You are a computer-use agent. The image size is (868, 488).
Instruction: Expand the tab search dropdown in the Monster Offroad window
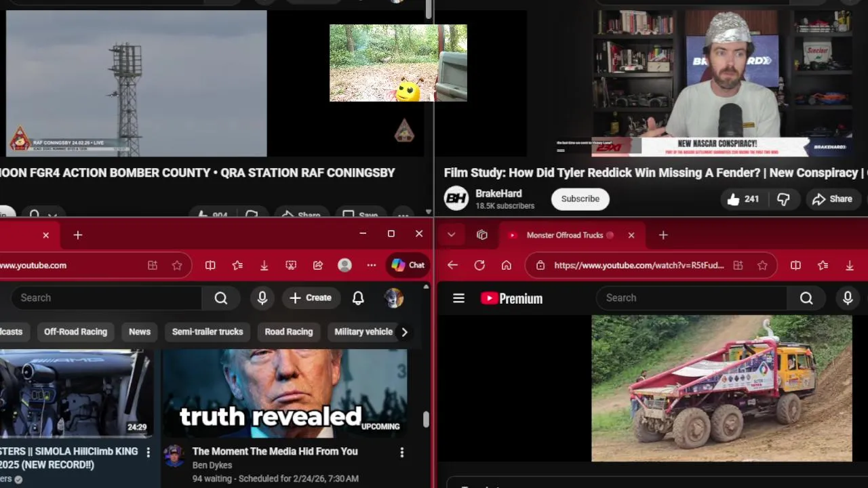point(451,235)
